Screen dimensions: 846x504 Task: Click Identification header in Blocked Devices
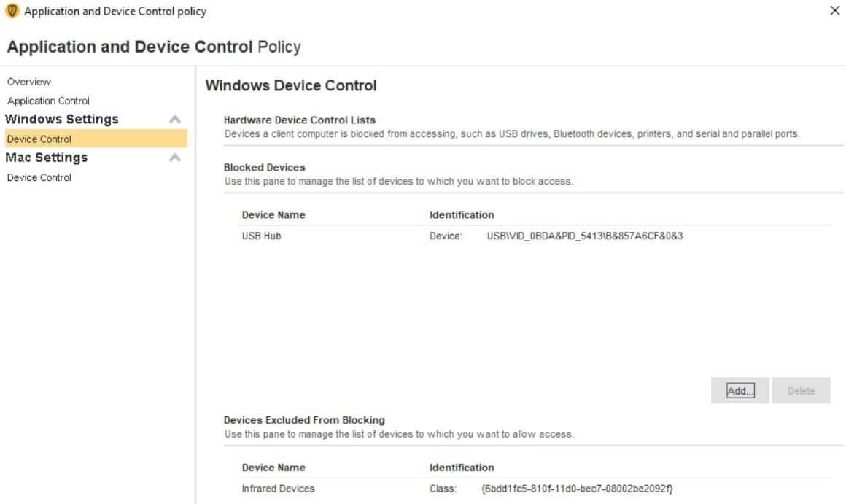tap(462, 214)
